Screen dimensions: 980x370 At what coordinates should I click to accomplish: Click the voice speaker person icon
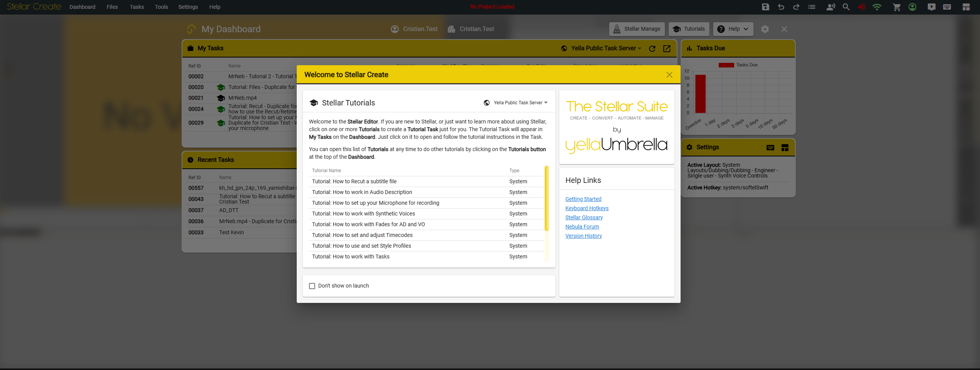click(x=831, y=7)
